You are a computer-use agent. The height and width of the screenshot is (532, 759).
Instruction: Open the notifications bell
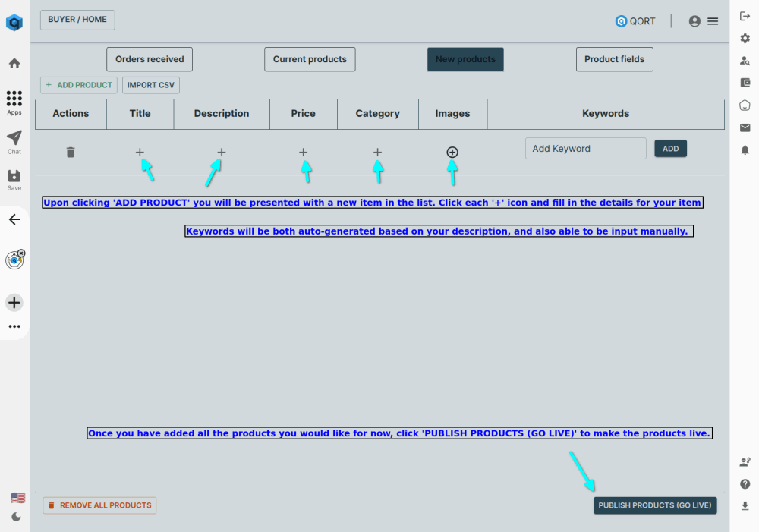point(745,150)
